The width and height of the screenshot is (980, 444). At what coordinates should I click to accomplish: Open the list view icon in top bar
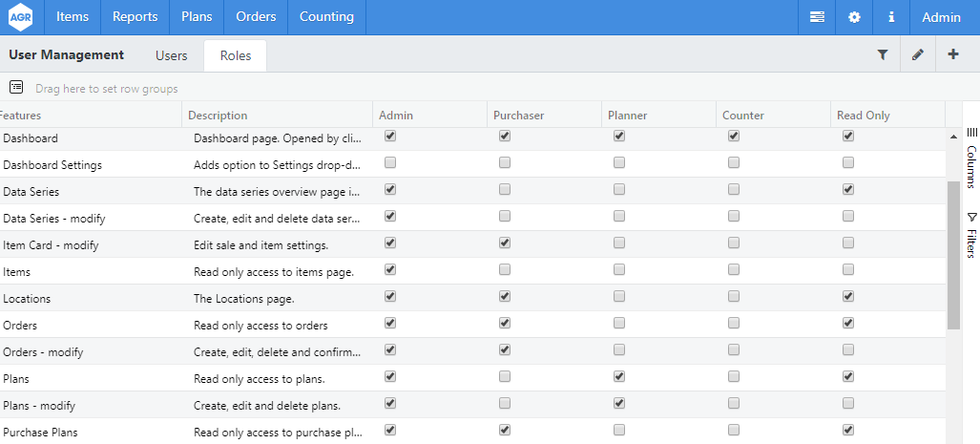[x=817, y=17]
